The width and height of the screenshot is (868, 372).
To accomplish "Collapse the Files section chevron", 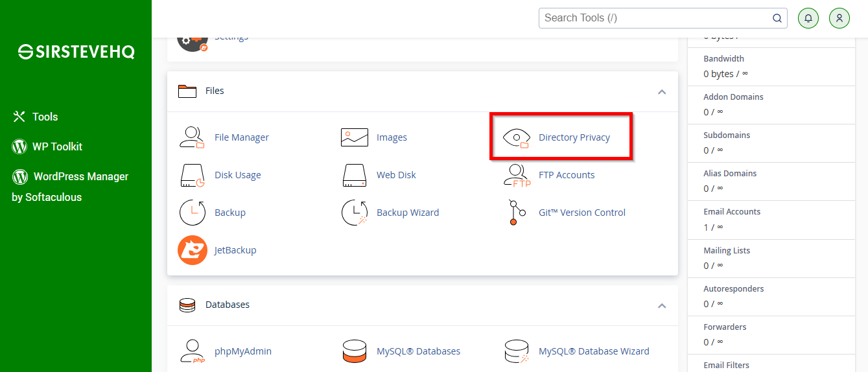I will tap(662, 91).
